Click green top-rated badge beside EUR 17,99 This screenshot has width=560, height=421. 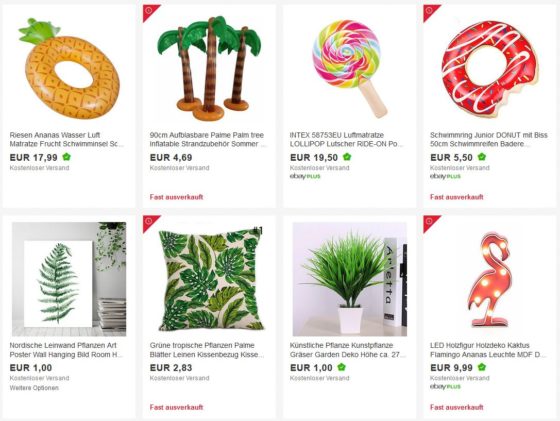click(x=66, y=157)
